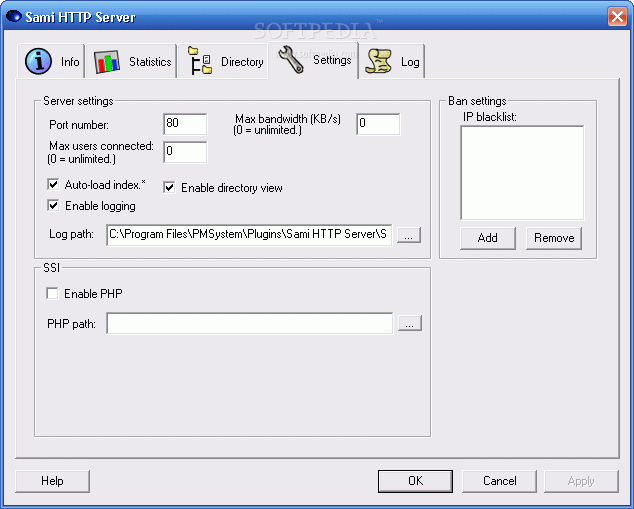
Task: Focus the Max users connected field
Action: 185,152
